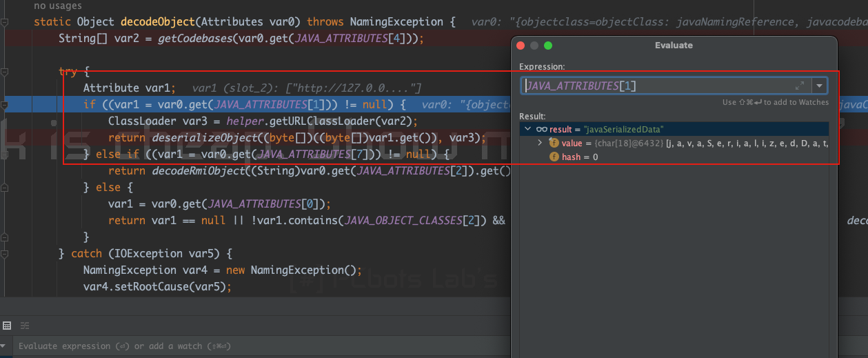Viewport: 868px width, 358px height.
Task: Collapse the "} catch (IOException var5)" fold marker
Action: (5, 254)
